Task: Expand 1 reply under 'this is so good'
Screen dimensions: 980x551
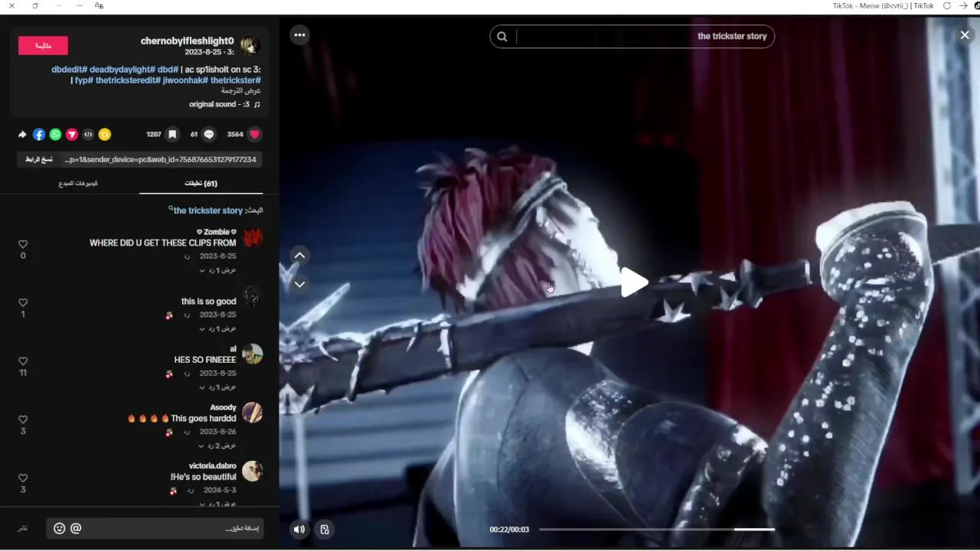Action: (217, 328)
